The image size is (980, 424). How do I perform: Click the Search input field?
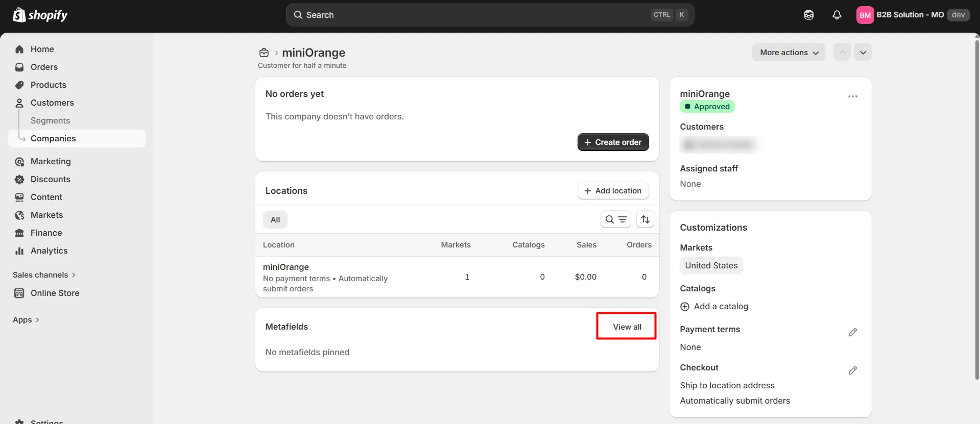[x=475, y=15]
